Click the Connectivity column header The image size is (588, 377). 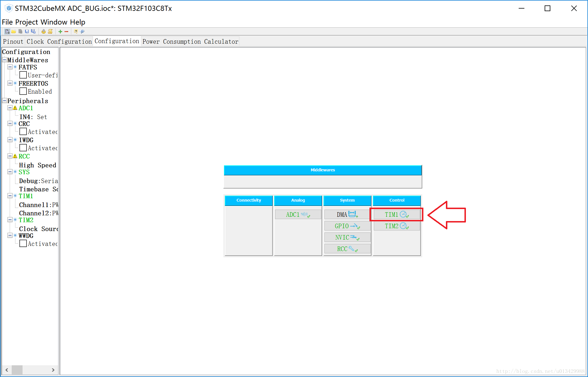click(x=248, y=200)
